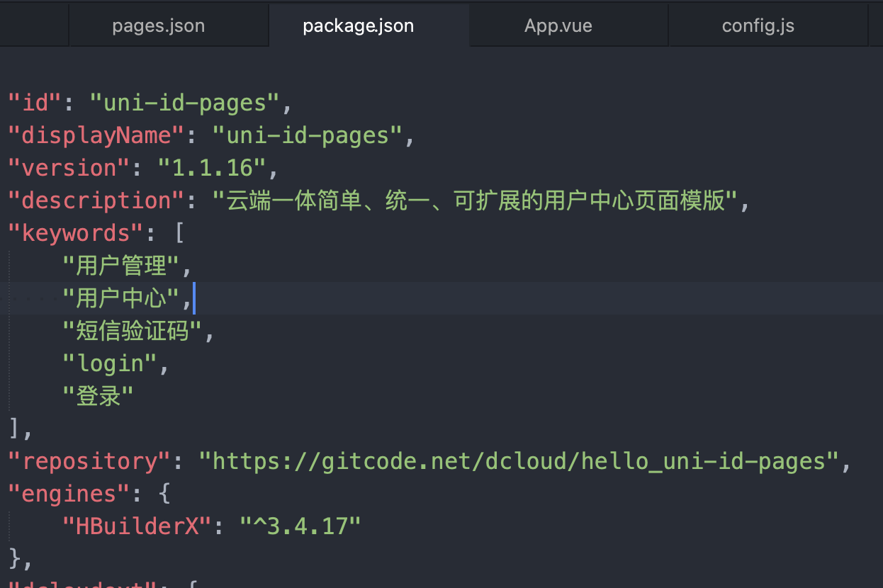Place cursor in the "用户中心" keyword
Viewport: 883px width, 588px height.
pyautogui.click(x=120, y=298)
